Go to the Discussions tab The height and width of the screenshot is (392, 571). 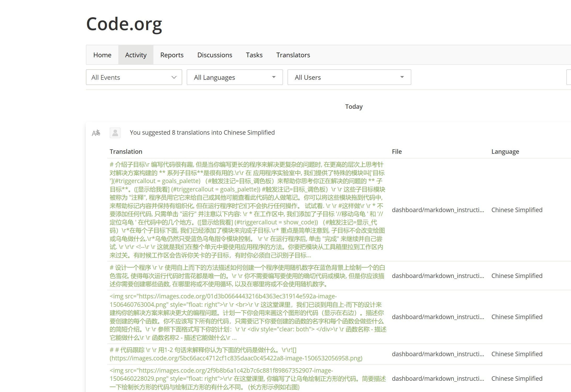pos(214,55)
